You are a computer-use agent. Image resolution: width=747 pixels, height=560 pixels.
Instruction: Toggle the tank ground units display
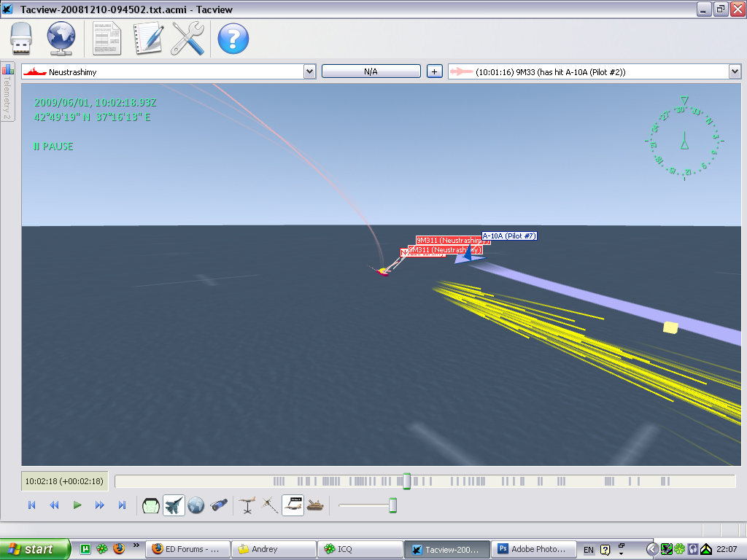(315, 505)
